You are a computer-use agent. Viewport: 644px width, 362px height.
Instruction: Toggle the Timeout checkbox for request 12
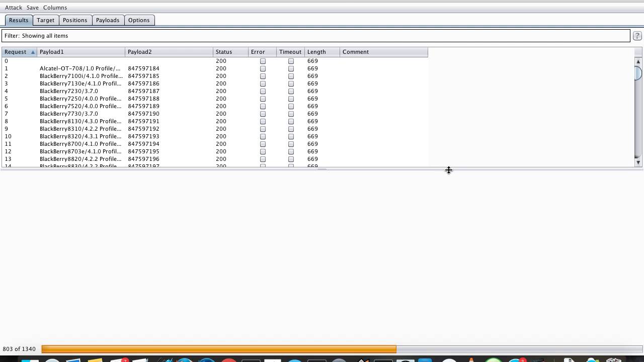pyautogui.click(x=291, y=151)
